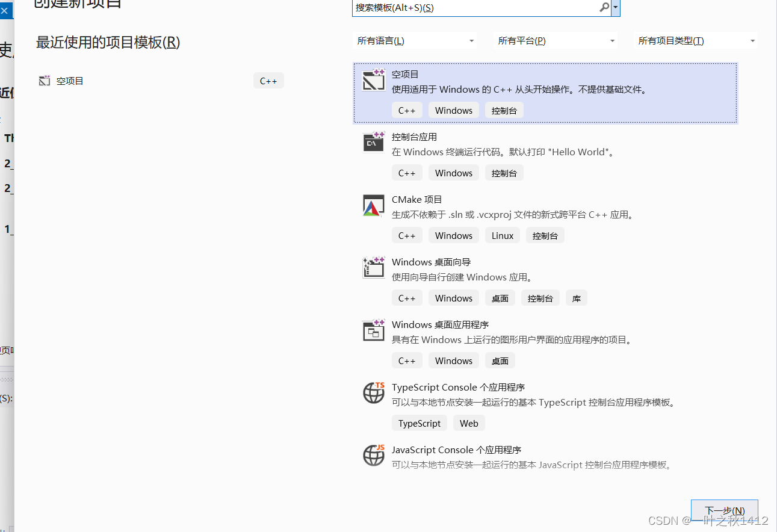Click the C++ tag of recent 空项目
777x532 pixels.
click(268, 81)
